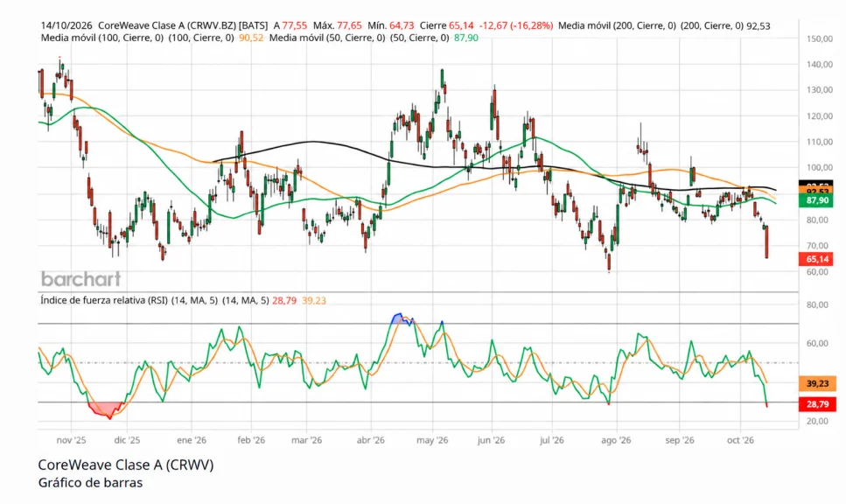Click the 'abr '26' time axis label
The image size is (846, 504).
371,440
